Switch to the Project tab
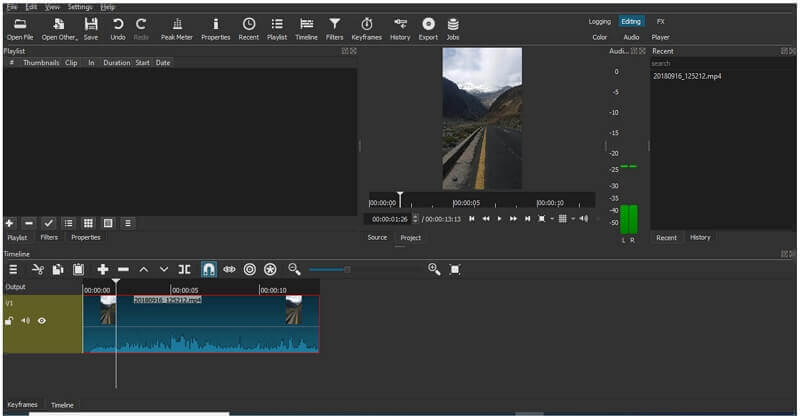 tap(410, 238)
